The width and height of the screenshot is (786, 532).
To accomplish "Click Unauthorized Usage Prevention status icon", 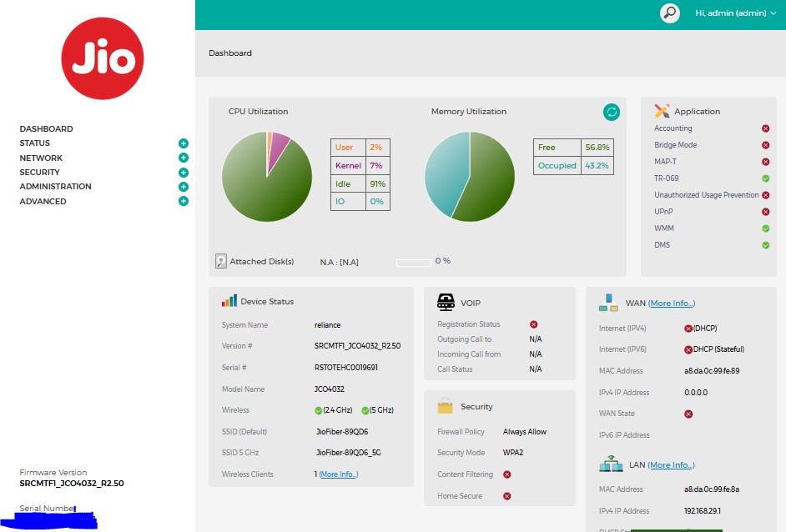I will point(765,195).
